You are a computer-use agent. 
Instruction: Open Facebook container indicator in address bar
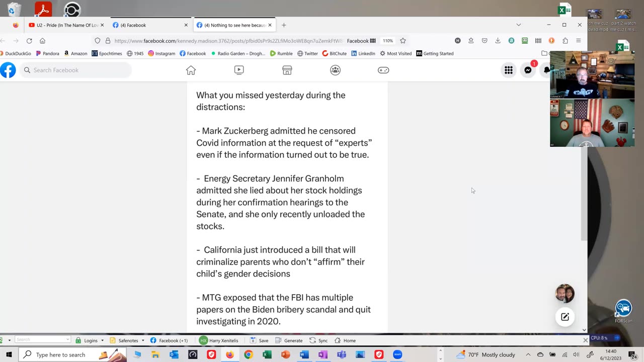coord(361,41)
